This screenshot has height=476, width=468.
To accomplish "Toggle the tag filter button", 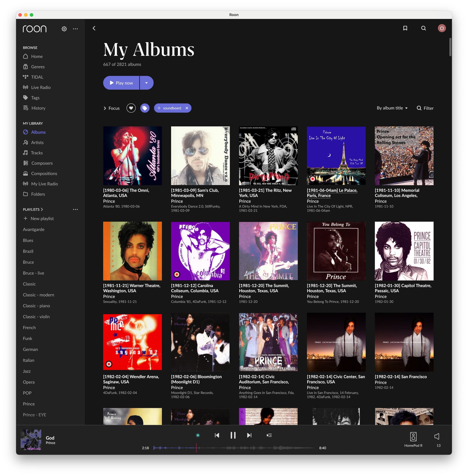I will tap(145, 108).
